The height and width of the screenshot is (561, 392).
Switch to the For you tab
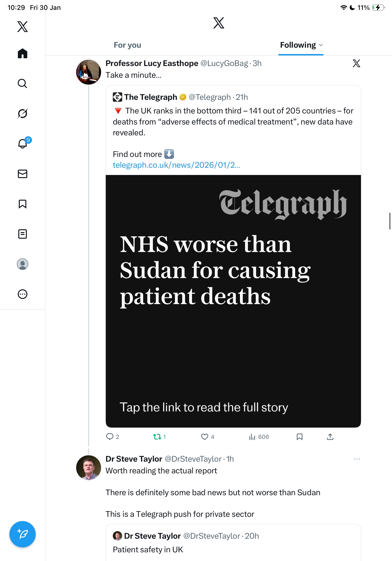coord(127,45)
